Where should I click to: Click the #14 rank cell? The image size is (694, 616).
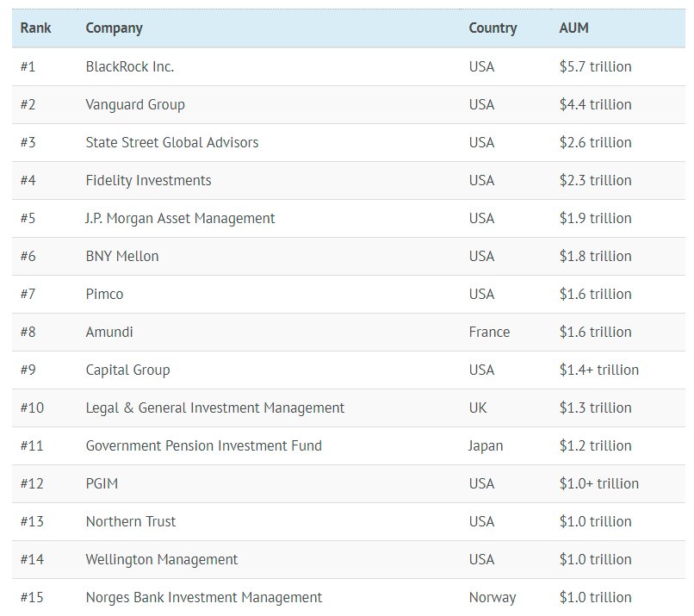point(32,560)
